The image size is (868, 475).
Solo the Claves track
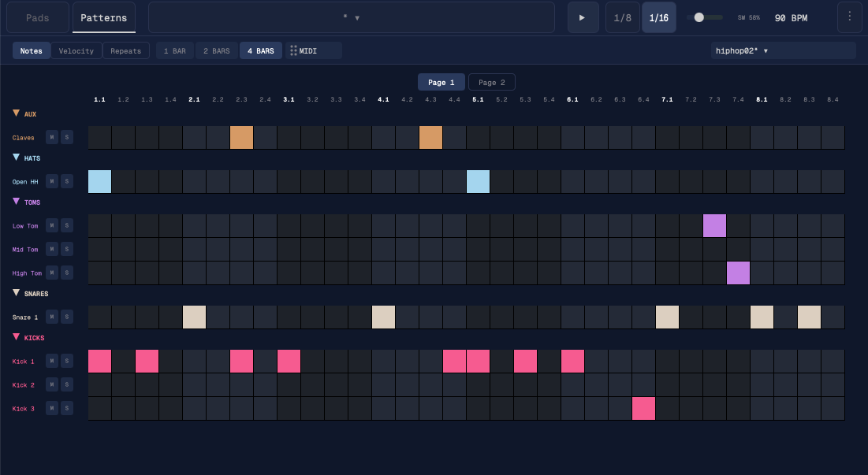click(x=67, y=137)
